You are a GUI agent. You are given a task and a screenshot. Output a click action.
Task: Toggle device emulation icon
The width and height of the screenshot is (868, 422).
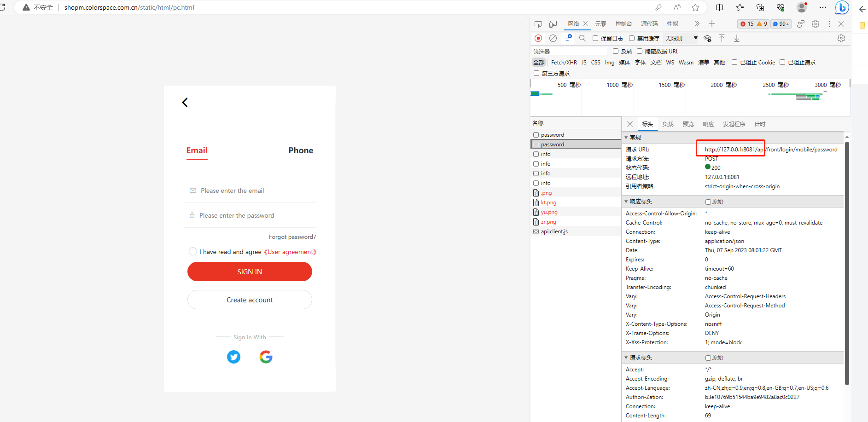tap(553, 24)
